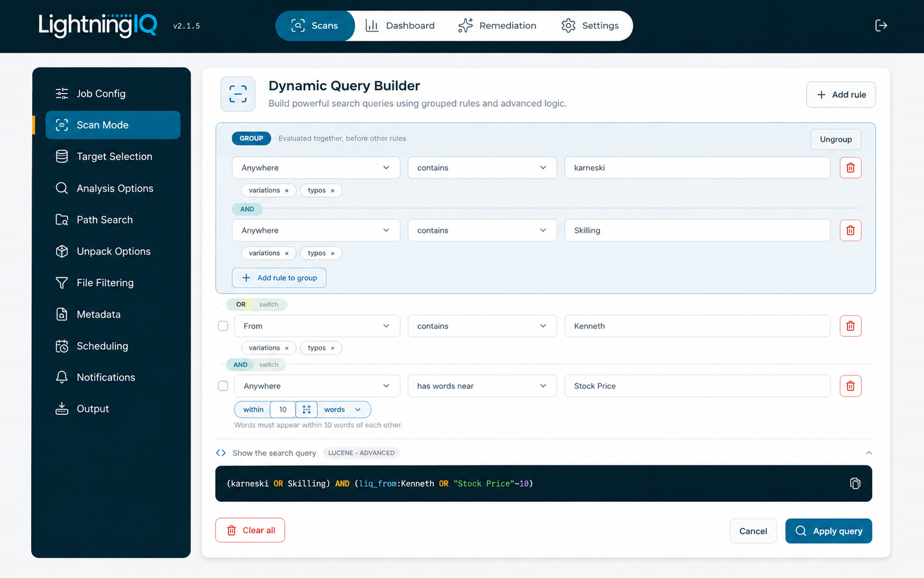This screenshot has width=924, height=578.
Task: Remove typos tag from Kenneth rule
Action: point(333,348)
